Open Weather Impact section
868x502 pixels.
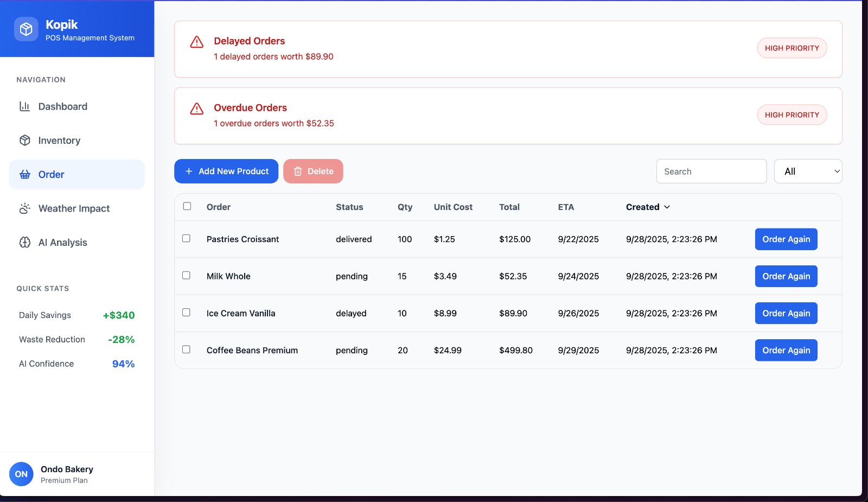77,208
